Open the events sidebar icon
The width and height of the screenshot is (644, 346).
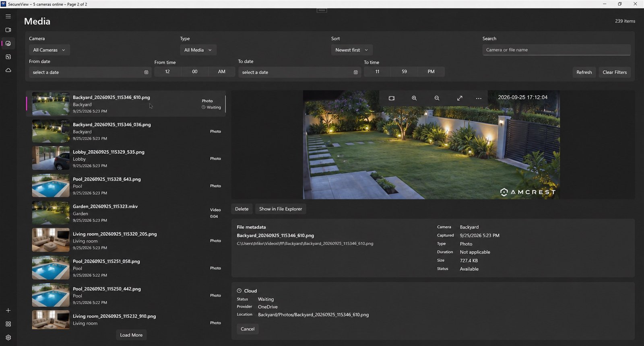click(8, 57)
